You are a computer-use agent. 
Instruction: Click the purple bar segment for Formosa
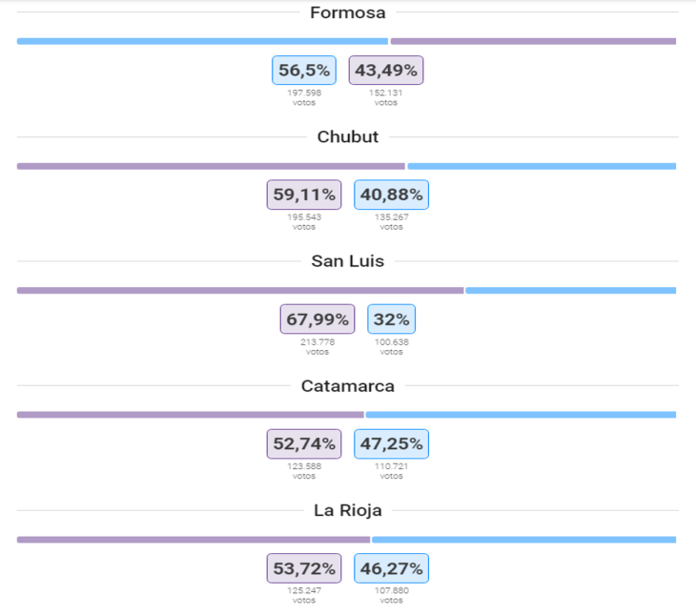[x=533, y=41]
